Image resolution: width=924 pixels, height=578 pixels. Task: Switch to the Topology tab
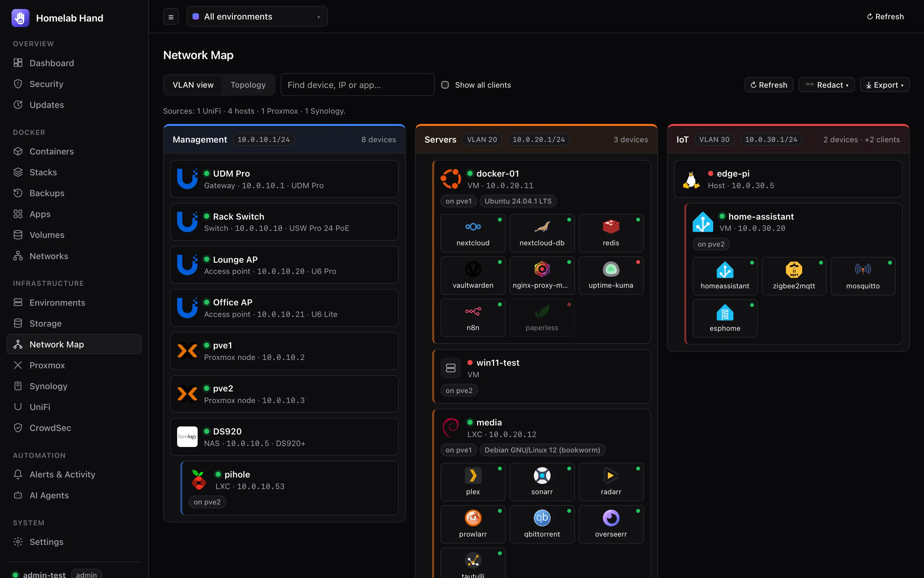point(248,85)
